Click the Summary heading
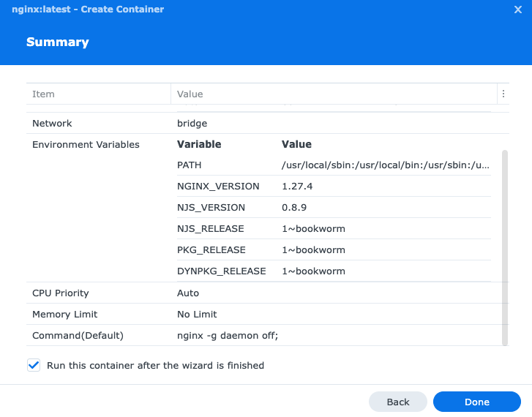 tap(58, 42)
